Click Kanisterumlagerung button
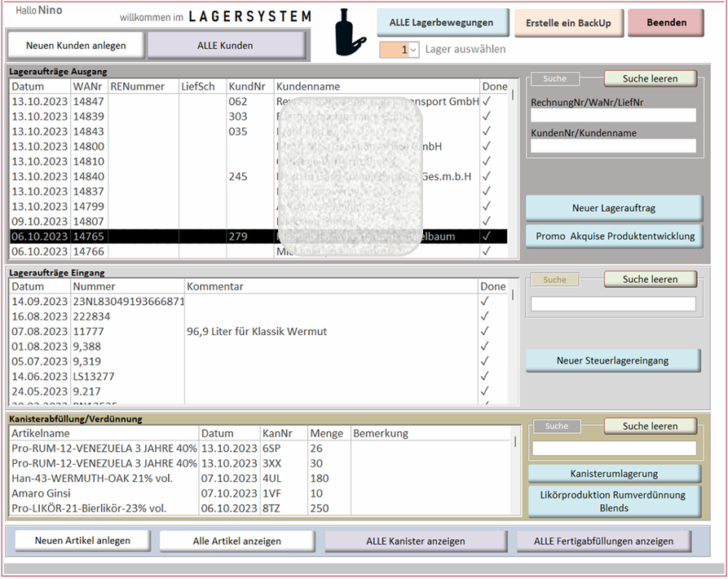This screenshot has height=579, width=728. point(614,474)
